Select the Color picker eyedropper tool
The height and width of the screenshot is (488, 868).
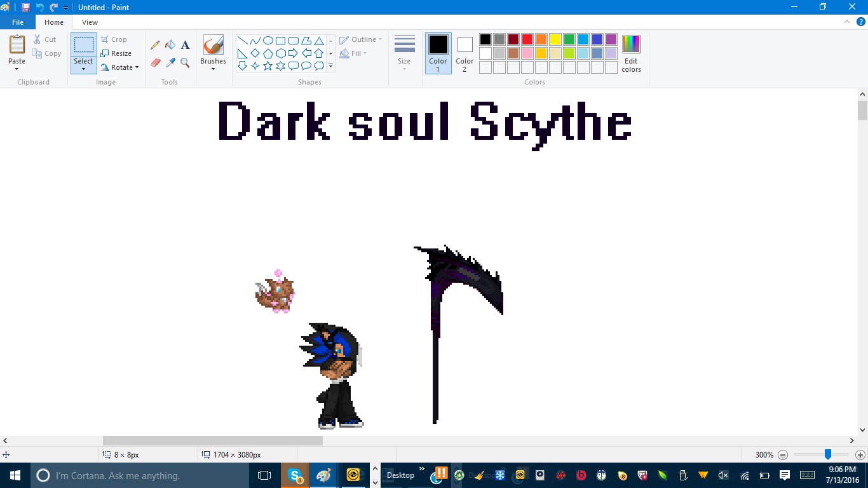170,62
